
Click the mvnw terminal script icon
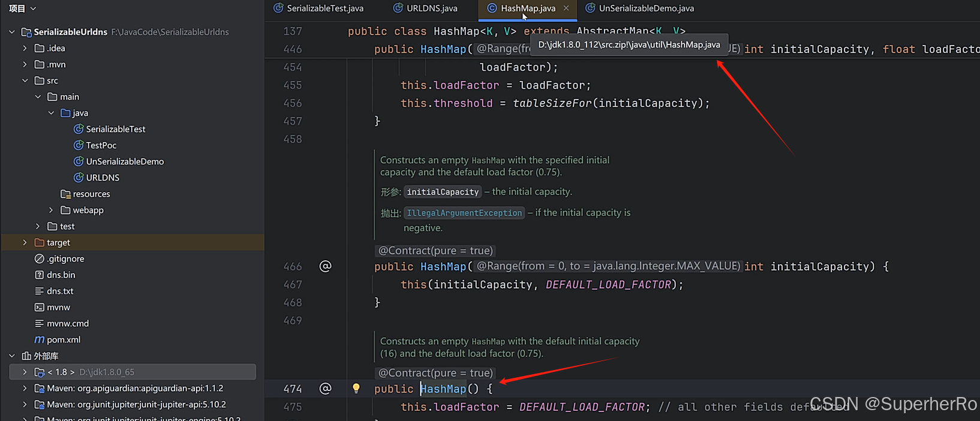[40, 307]
